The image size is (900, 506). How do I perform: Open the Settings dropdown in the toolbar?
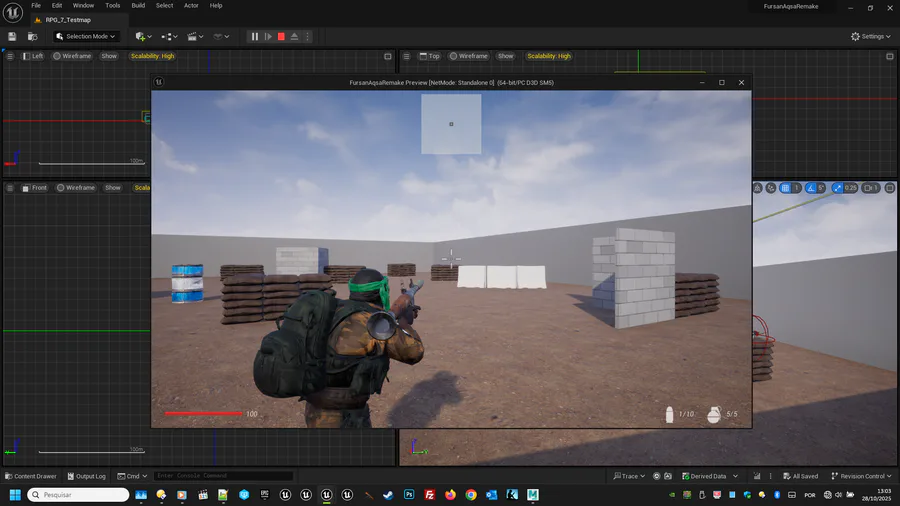[x=870, y=36]
